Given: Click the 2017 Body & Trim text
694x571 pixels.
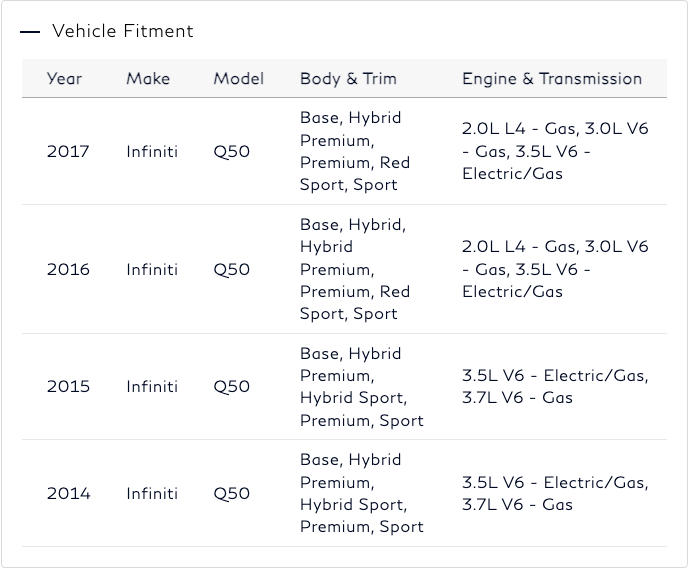Looking at the screenshot, I should (354, 152).
